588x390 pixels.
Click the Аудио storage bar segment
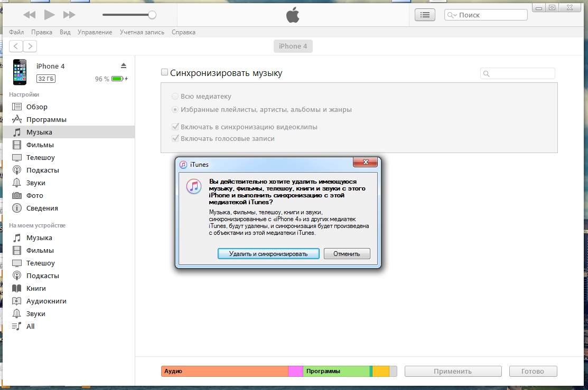pos(225,372)
